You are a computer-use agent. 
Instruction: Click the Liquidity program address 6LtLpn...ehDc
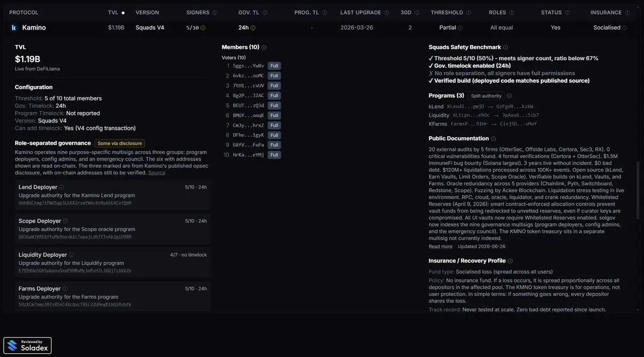click(471, 115)
